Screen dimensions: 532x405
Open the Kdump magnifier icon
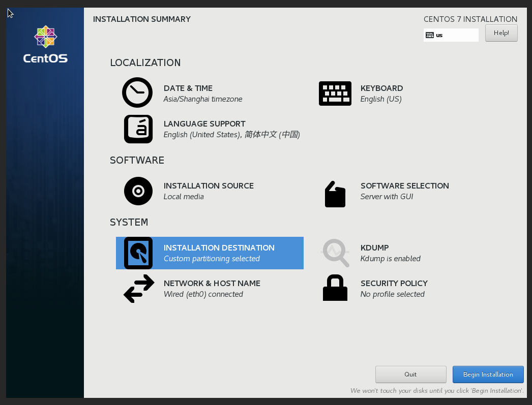pyautogui.click(x=335, y=253)
